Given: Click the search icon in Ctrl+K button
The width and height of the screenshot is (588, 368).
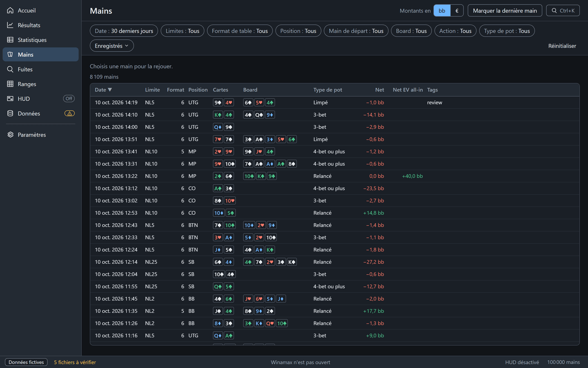Looking at the screenshot, I should (x=554, y=11).
